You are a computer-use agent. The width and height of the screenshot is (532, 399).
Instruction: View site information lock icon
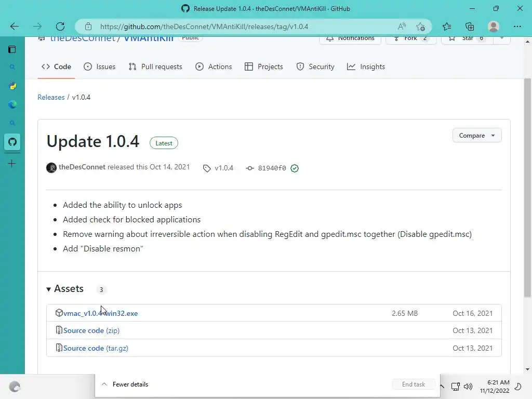88,26
